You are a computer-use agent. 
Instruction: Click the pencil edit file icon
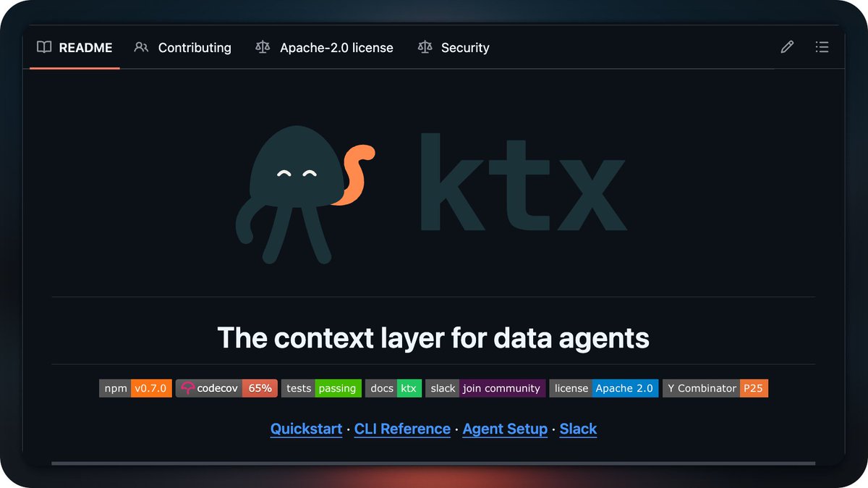click(787, 47)
